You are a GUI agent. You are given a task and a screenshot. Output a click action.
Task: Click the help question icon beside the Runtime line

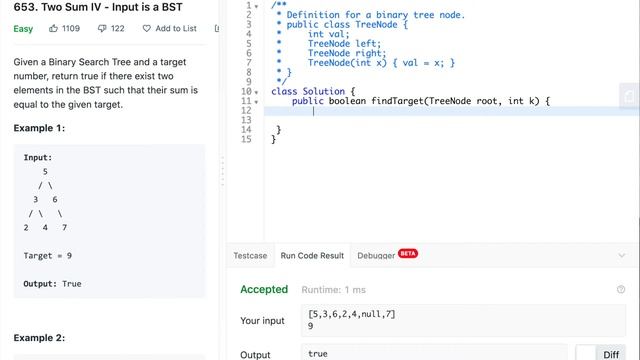point(621,289)
